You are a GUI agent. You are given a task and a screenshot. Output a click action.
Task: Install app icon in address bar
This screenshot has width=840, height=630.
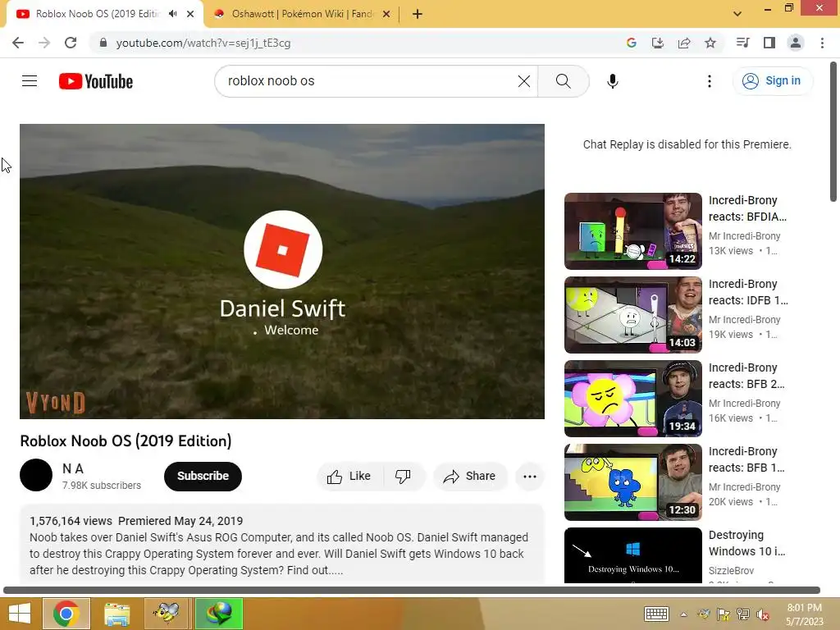(x=658, y=43)
